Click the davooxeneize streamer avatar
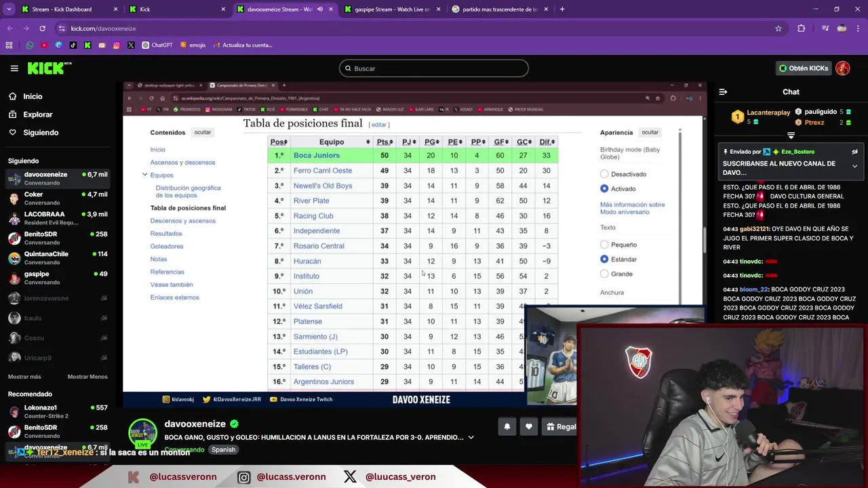868x488 pixels. (142, 432)
